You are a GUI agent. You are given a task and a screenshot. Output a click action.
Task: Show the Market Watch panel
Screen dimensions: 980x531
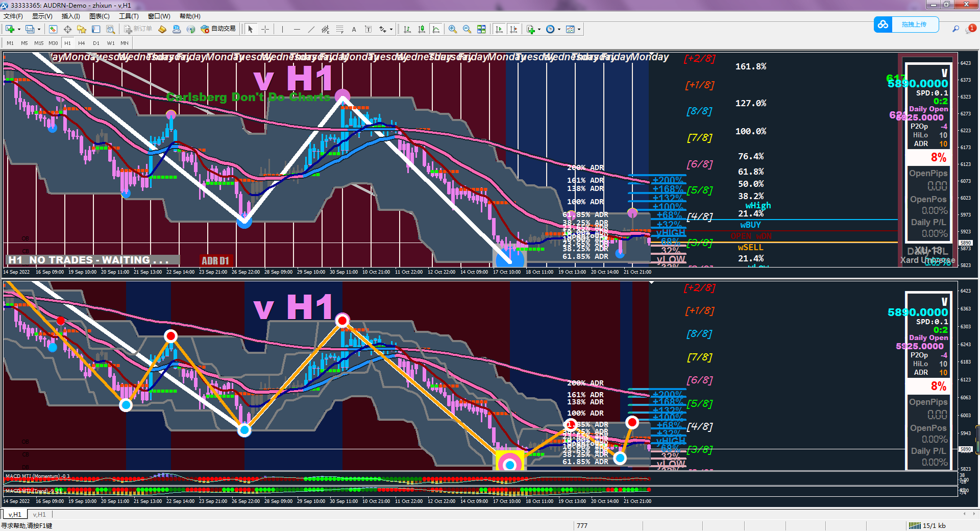(x=53, y=29)
